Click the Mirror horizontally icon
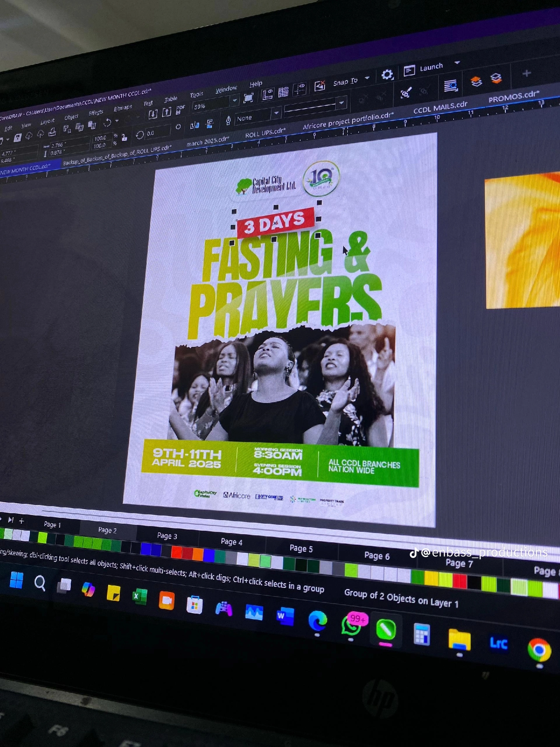The height and width of the screenshot is (747, 560). (x=194, y=125)
